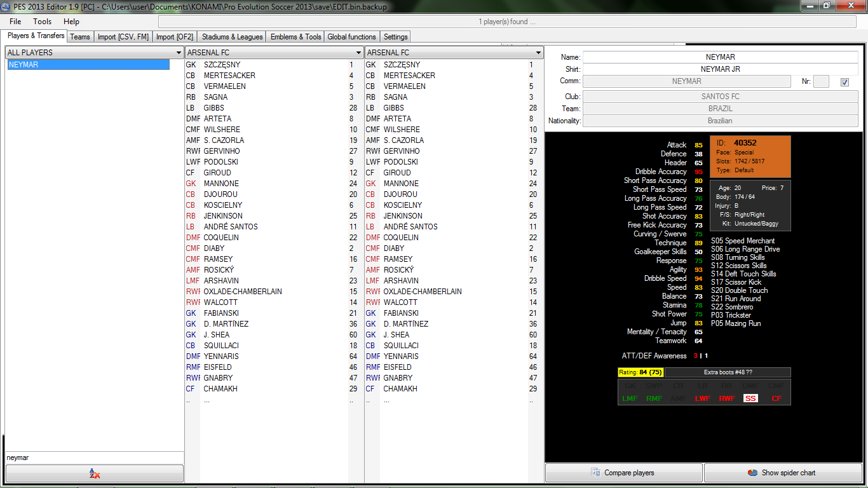The width and height of the screenshot is (868, 488).
Task: Click the Show spider chart button
Action: click(x=783, y=473)
